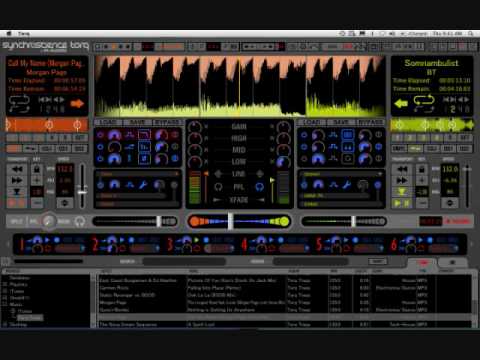Image resolution: width=480 pixels, height=360 pixels.
Task: Expand the Desktop tree node
Action: pos(5,324)
